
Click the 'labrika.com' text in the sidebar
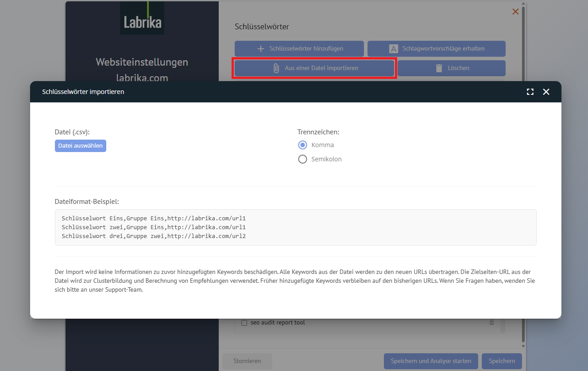tap(142, 78)
